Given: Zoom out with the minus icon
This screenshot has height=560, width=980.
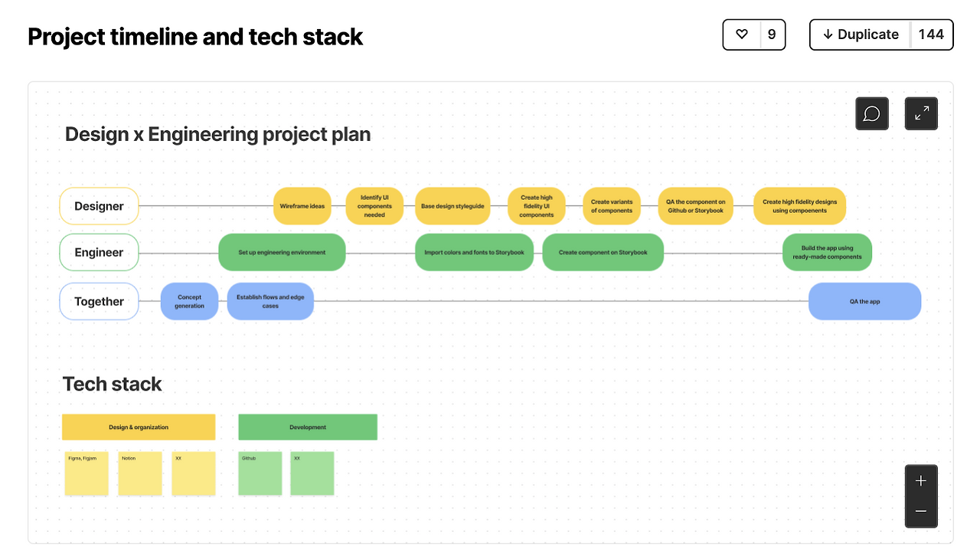Looking at the screenshot, I should 921,511.
